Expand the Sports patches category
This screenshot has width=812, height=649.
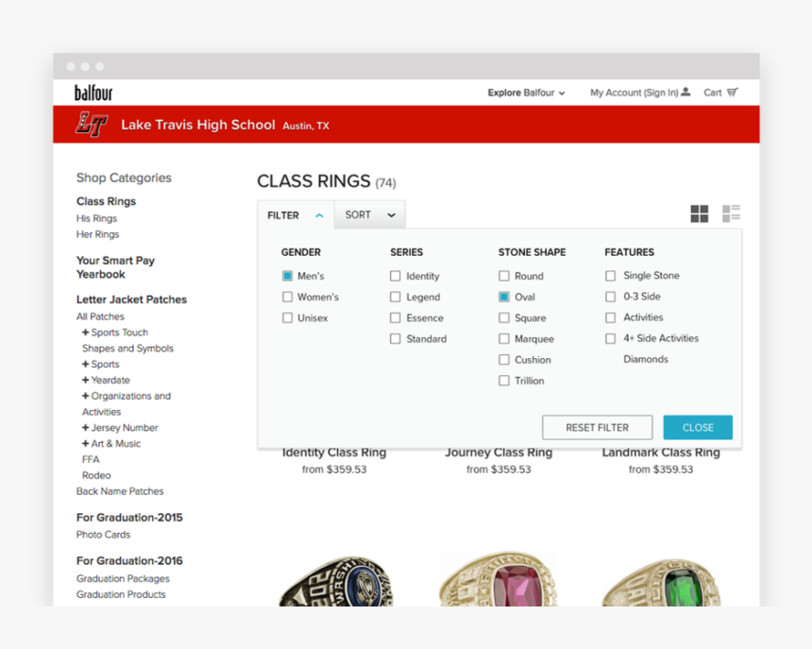pyautogui.click(x=85, y=364)
